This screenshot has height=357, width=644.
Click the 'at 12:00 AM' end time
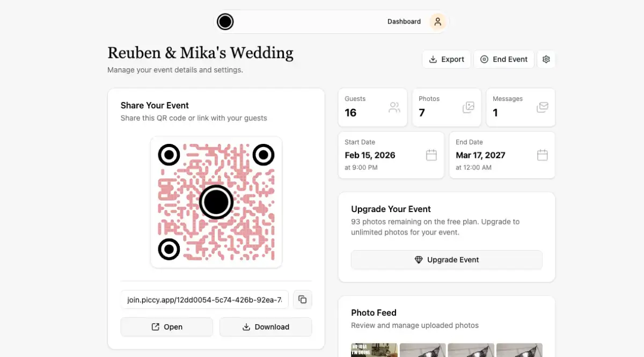click(x=473, y=167)
